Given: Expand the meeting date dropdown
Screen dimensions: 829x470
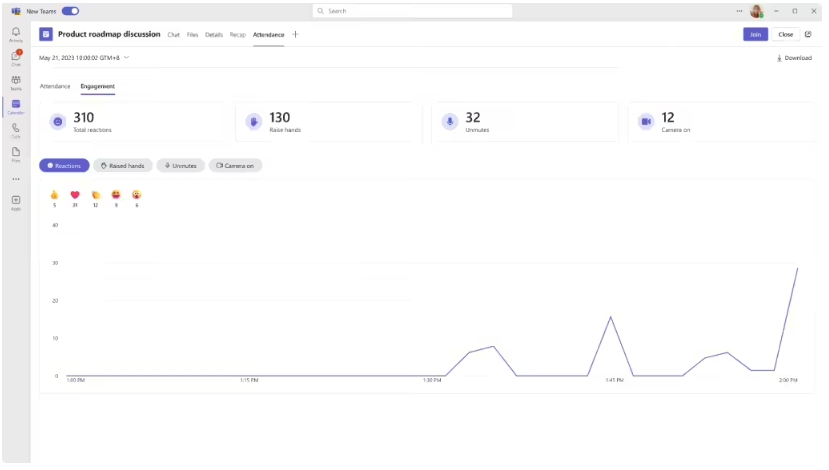Looking at the screenshot, I should coord(126,58).
